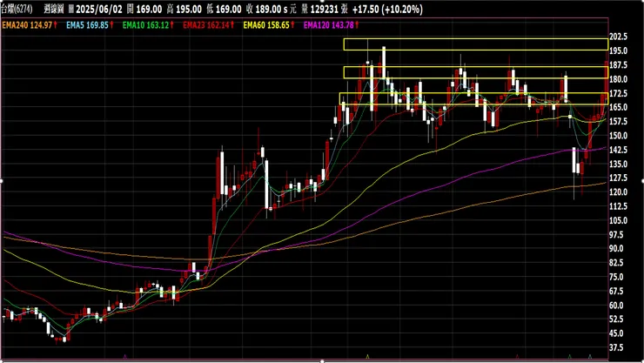Click the 187.5 price axis label

618,65
